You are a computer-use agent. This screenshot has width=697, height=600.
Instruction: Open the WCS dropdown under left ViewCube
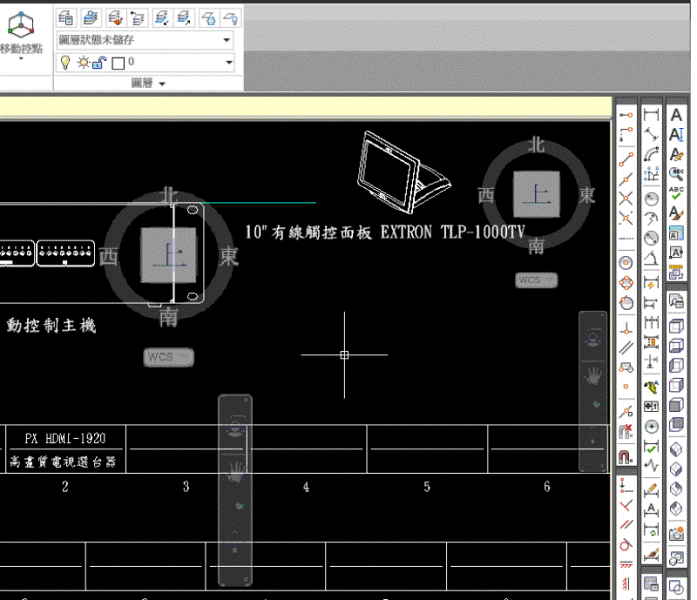coord(168,357)
